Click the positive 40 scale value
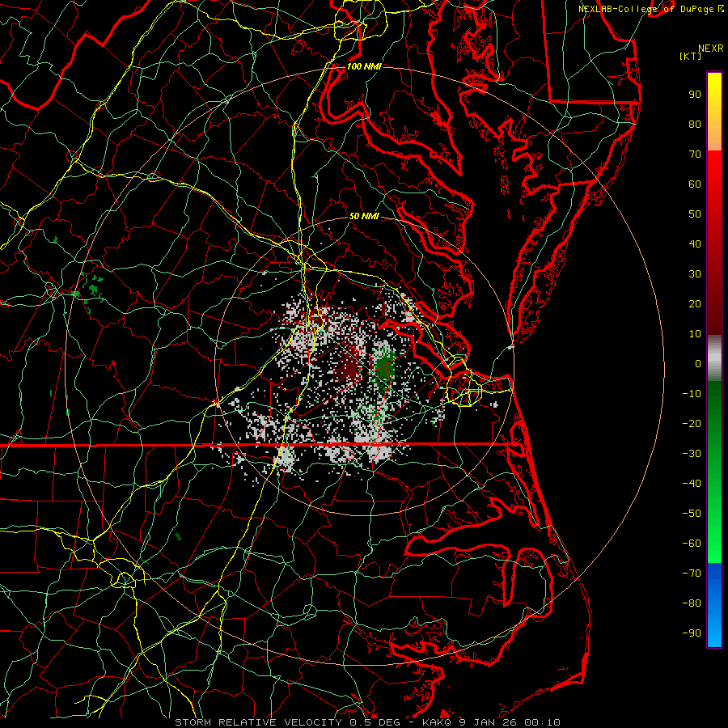 695,244
